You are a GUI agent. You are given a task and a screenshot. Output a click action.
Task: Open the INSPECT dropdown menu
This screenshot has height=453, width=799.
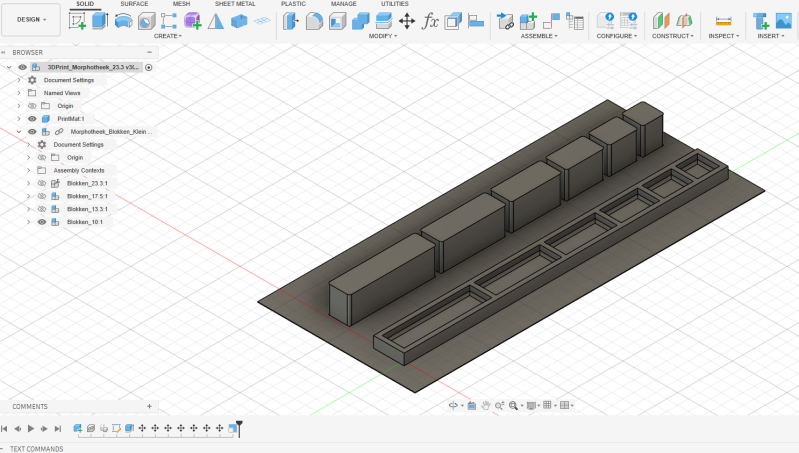click(724, 36)
